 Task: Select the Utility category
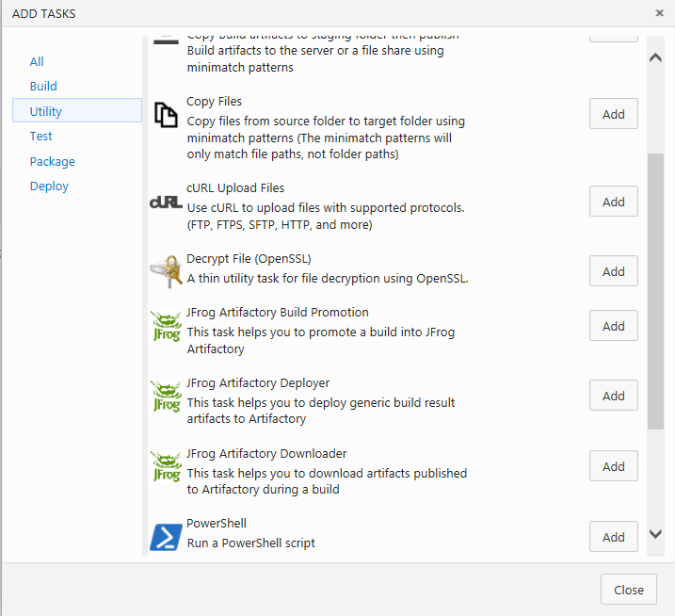(77, 111)
